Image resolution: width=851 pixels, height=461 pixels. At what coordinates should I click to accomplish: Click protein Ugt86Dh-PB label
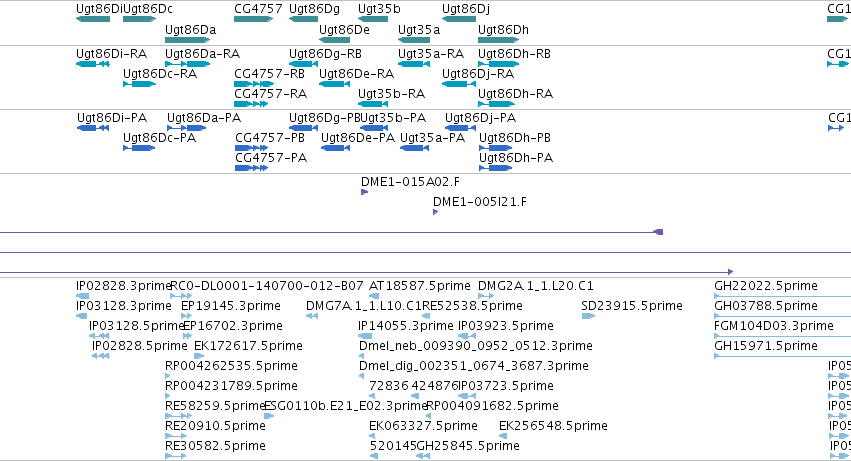(x=515, y=138)
